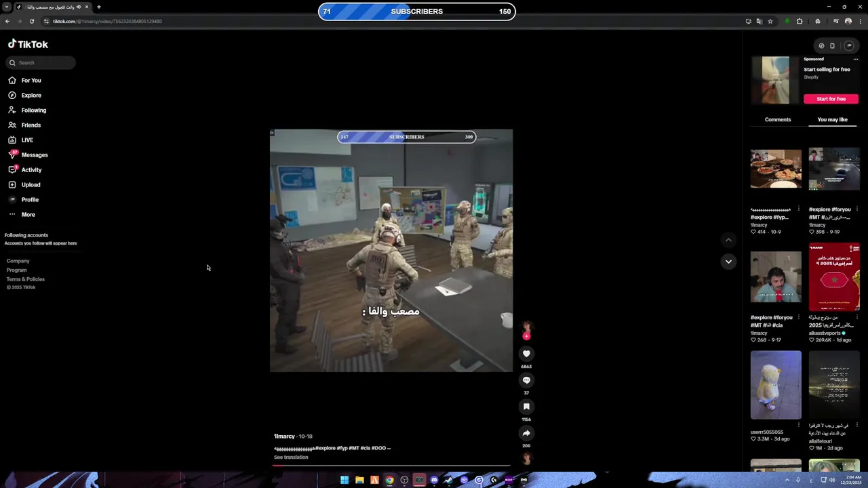Open the Program footer link
This screenshot has width=868, height=488.
[x=16, y=270]
